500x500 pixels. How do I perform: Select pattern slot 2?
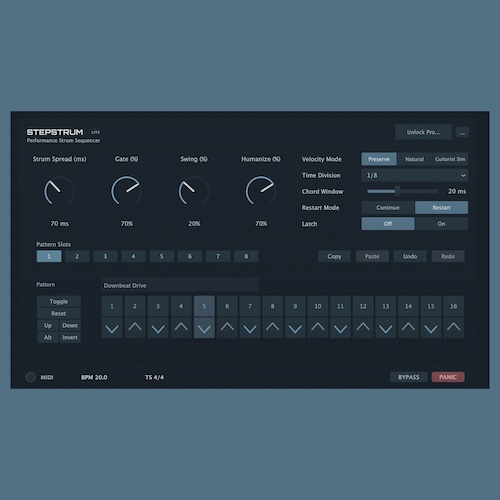77,256
